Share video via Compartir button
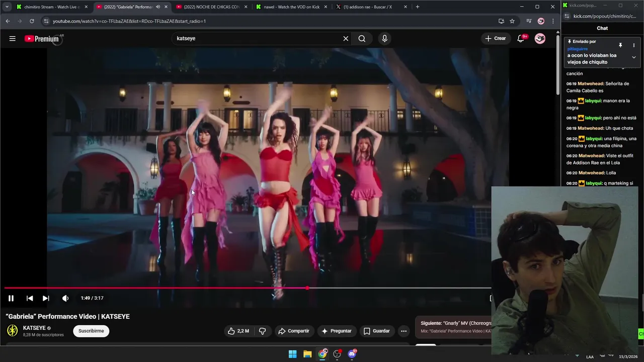Viewport: 644px width, 362px height. point(294,331)
